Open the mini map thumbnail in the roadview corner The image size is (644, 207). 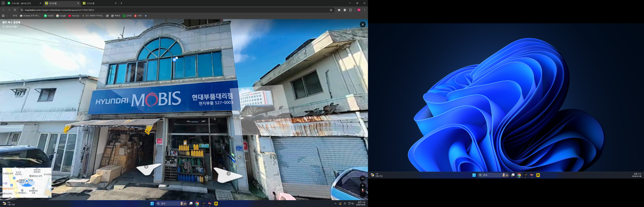27,183
